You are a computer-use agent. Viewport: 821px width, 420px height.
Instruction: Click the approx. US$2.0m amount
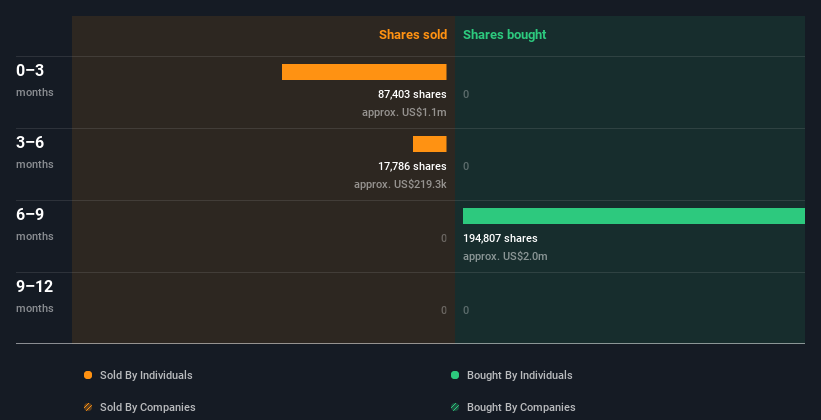(x=505, y=256)
